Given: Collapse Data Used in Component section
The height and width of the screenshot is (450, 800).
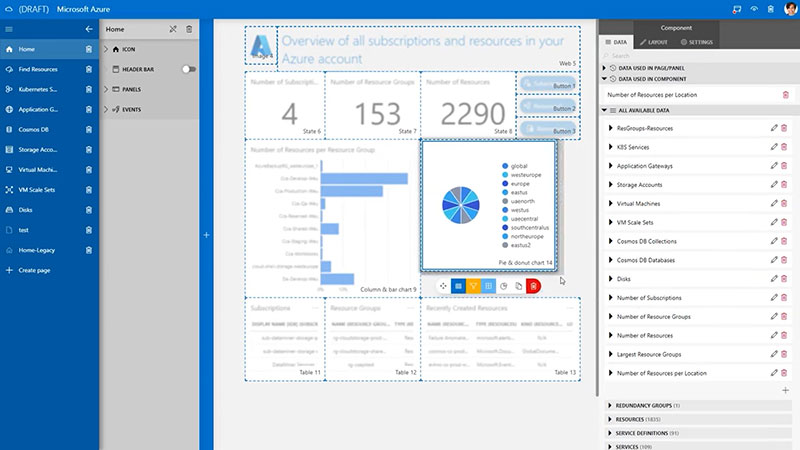Looking at the screenshot, I should point(605,79).
